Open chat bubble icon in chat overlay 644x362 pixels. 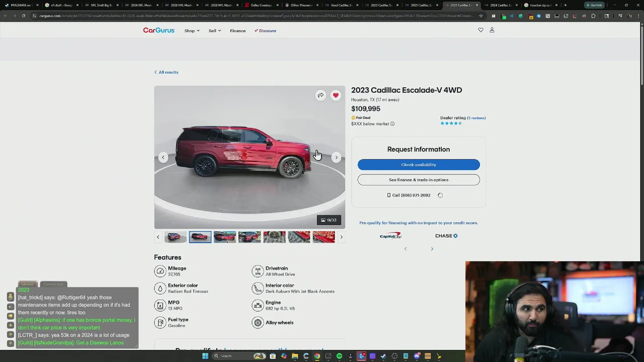click(x=10, y=316)
